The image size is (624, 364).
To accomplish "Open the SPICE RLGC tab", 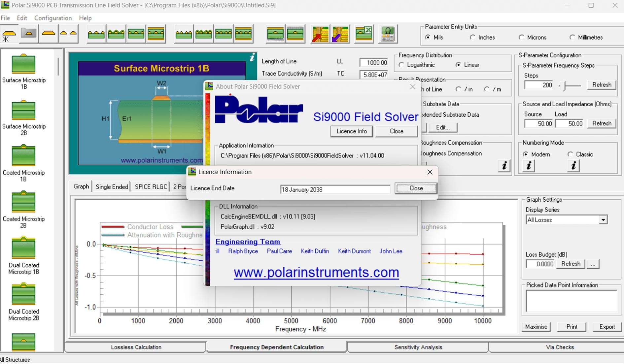I will click(x=151, y=187).
